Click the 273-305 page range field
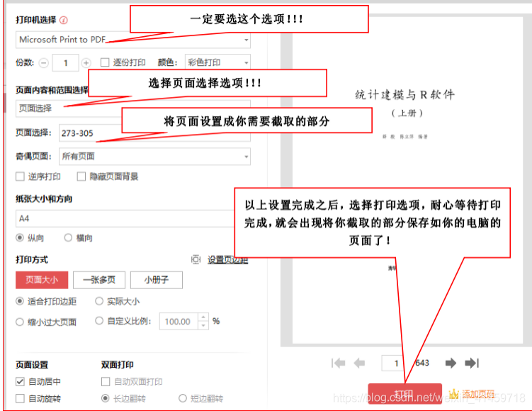The height and width of the screenshot is (411, 532). 154,133
